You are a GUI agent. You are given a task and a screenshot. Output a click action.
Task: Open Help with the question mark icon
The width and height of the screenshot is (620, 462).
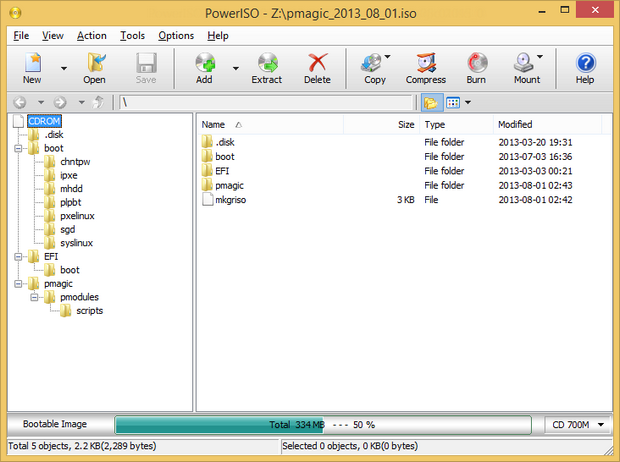[585, 63]
